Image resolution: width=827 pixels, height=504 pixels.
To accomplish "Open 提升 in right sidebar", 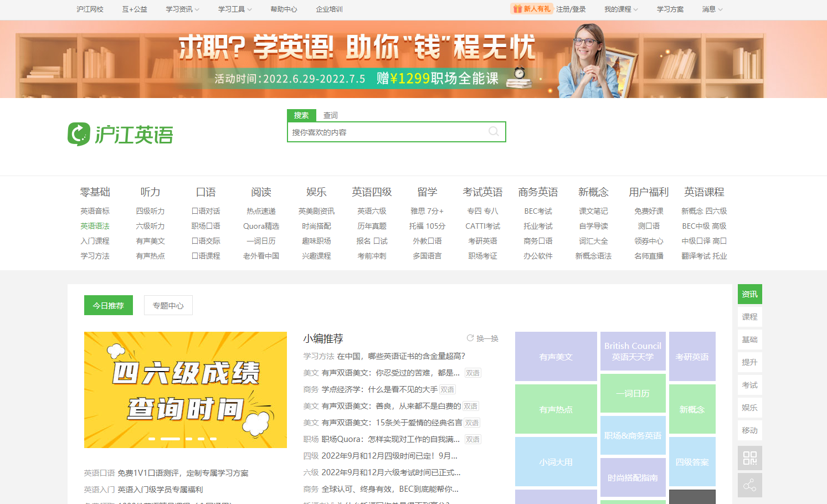I will pos(749,362).
